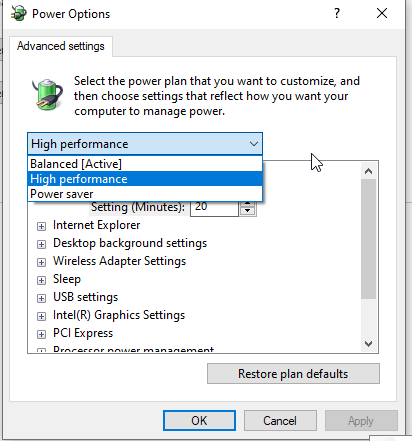The width and height of the screenshot is (412, 441).
Task: Expand the Intel(R) Graphics Settings node
Action: [41, 316]
